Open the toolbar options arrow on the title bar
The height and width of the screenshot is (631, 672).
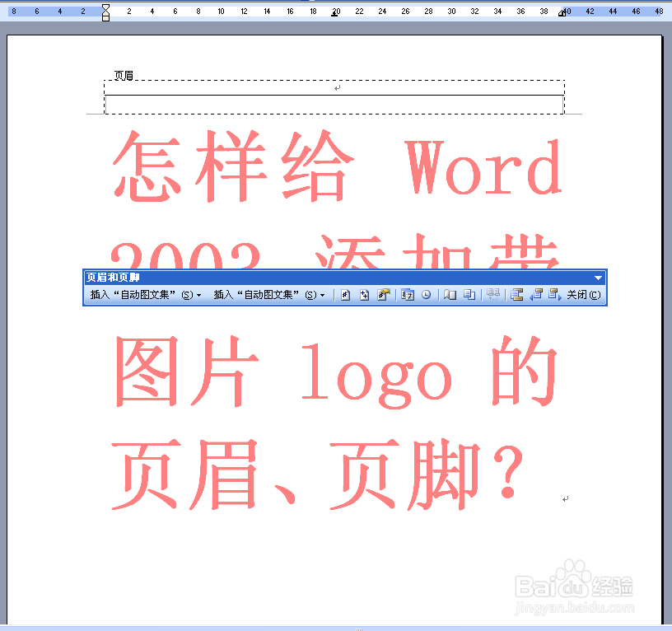[597, 278]
